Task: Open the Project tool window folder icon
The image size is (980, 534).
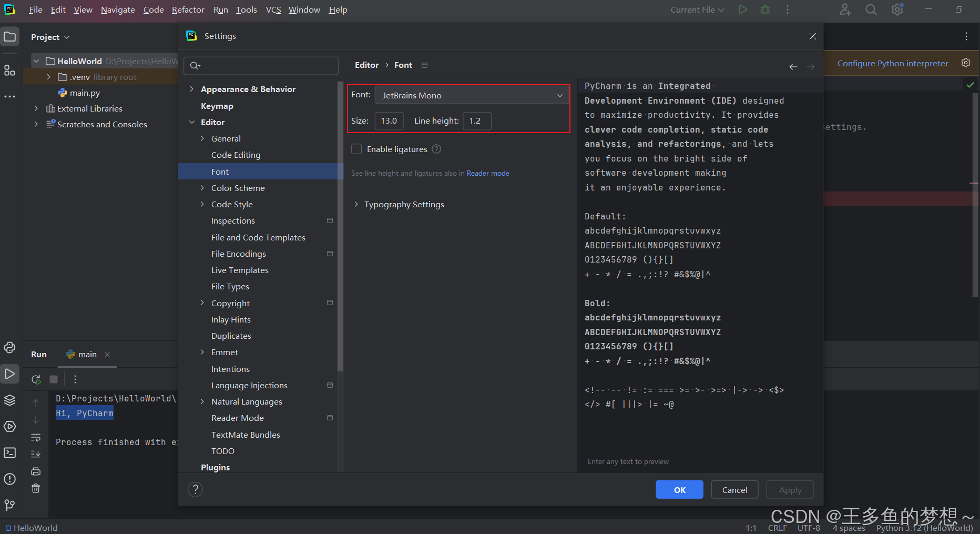Action: click(x=10, y=37)
